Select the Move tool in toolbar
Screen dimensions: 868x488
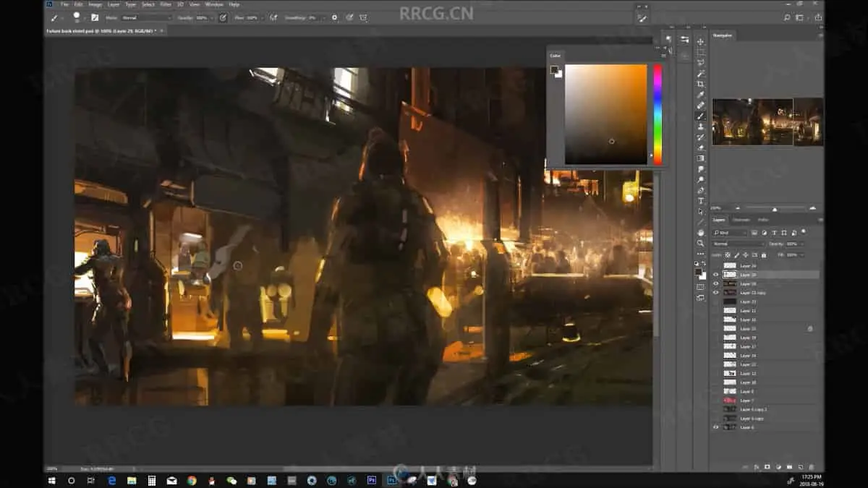700,42
